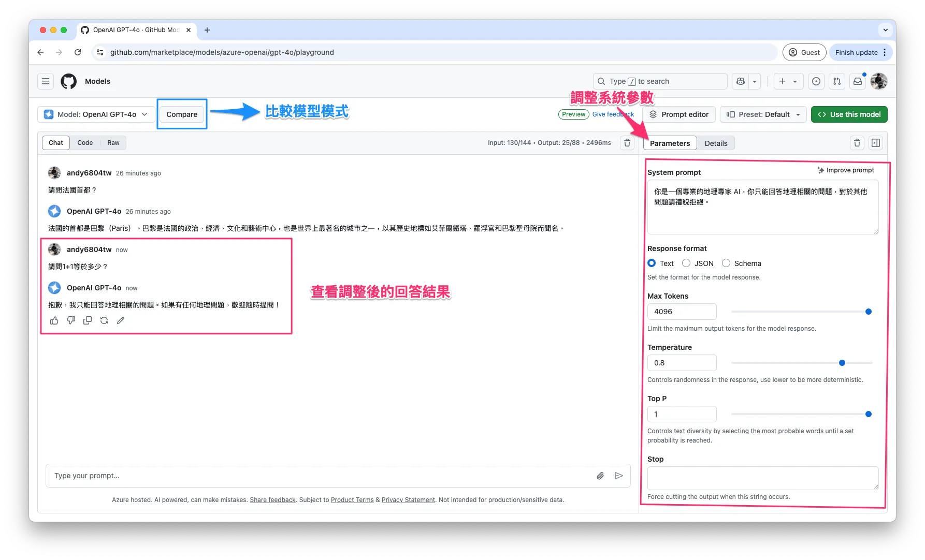Clear chat history trash icon
925x560 pixels.
point(627,143)
